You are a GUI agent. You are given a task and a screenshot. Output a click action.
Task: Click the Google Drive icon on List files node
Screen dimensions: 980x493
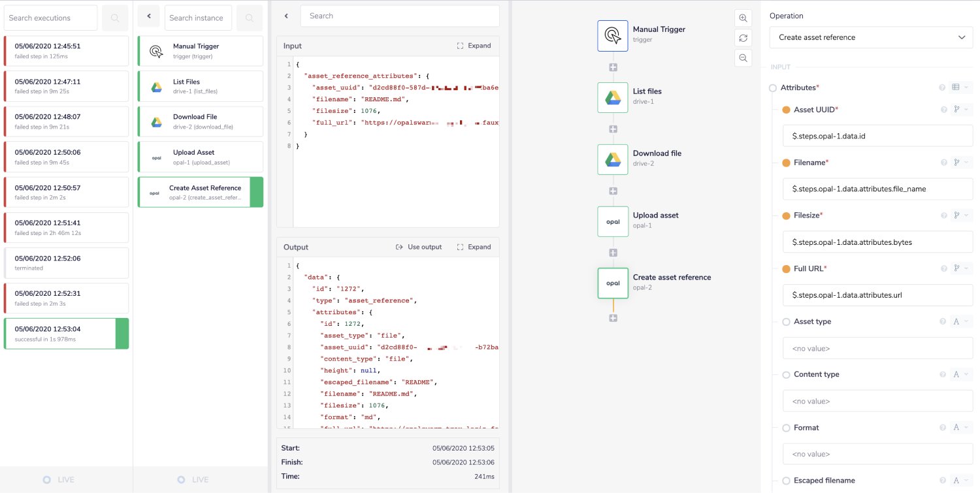[x=612, y=97]
